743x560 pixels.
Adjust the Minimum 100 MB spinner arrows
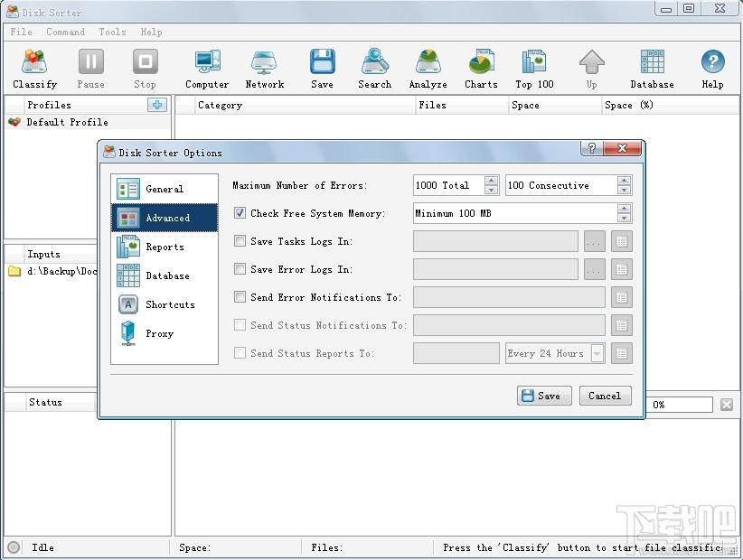click(x=624, y=213)
